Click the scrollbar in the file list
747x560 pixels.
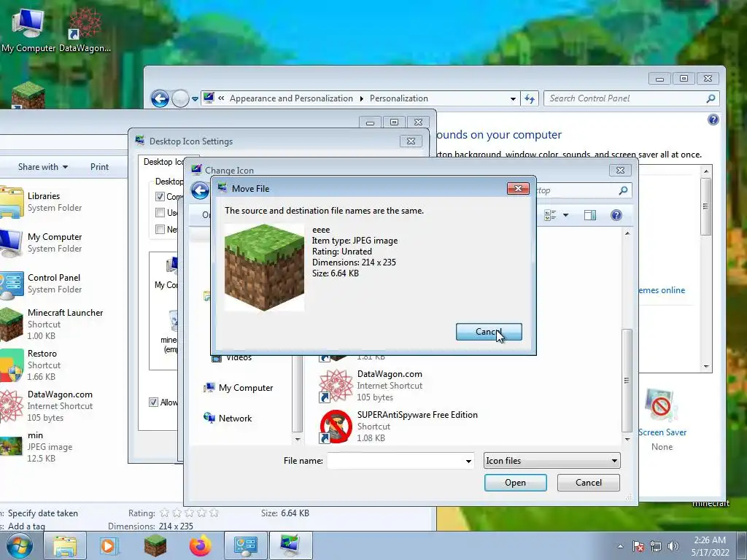(627, 381)
